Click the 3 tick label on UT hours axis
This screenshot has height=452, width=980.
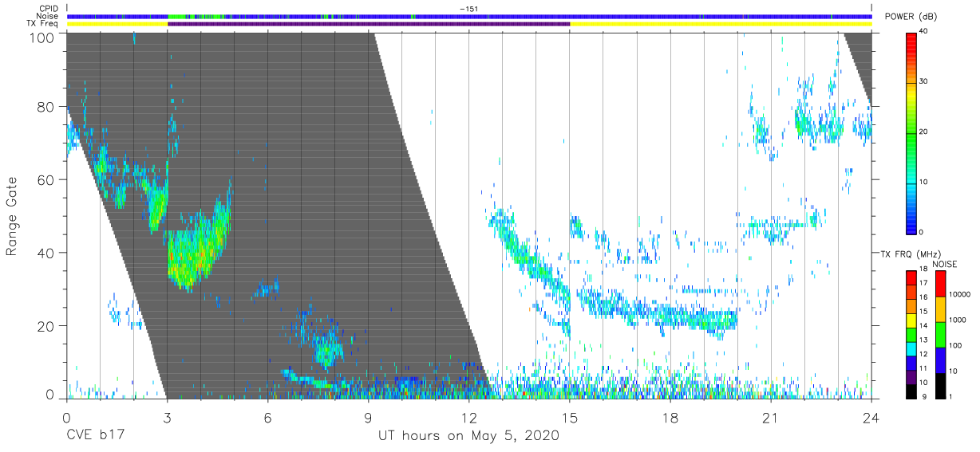[167, 417]
